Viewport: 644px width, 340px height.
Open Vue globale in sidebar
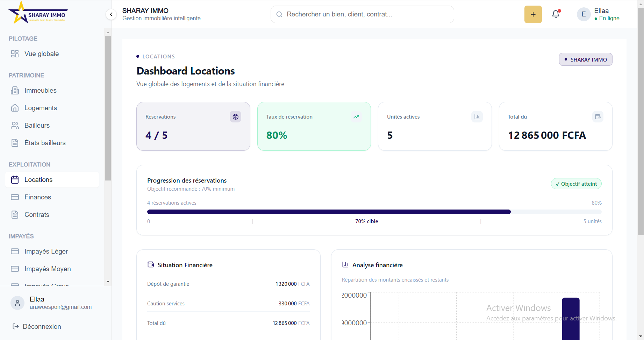click(x=41, y=54)
